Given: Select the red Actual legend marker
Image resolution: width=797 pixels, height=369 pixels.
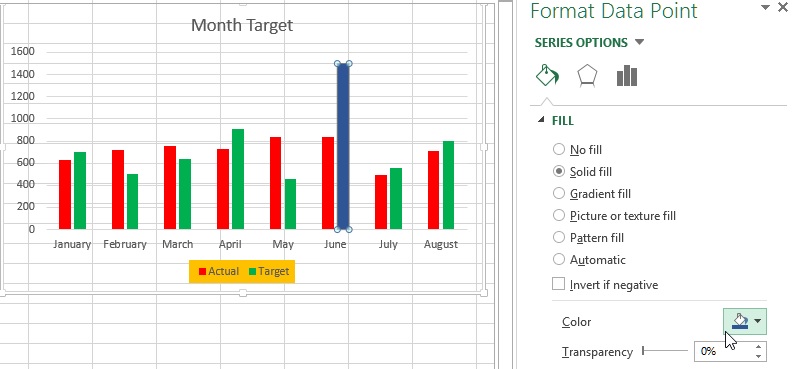Looking at the screenshot, I should pyautogui.click(x=202, y=271).
